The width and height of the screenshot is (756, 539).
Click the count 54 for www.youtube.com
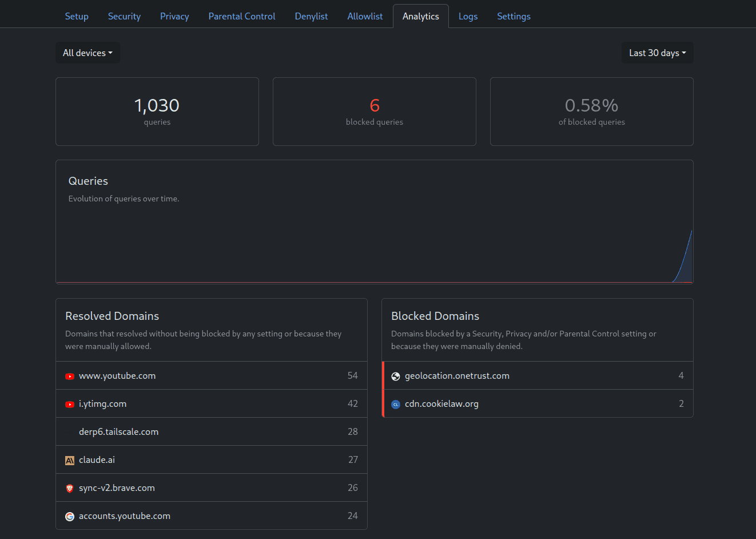pyautogui.click(x=352, y=376)
